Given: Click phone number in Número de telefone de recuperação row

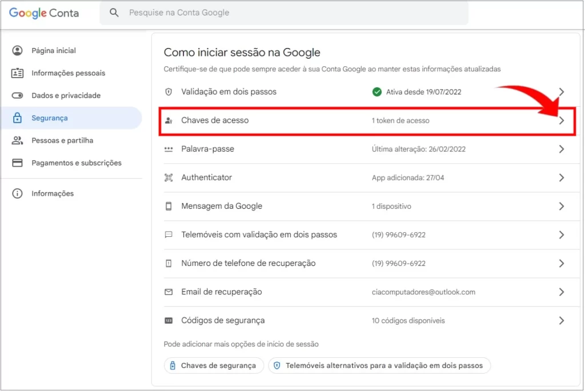Looking at the screenshot, I should click(x=398, y=264).
